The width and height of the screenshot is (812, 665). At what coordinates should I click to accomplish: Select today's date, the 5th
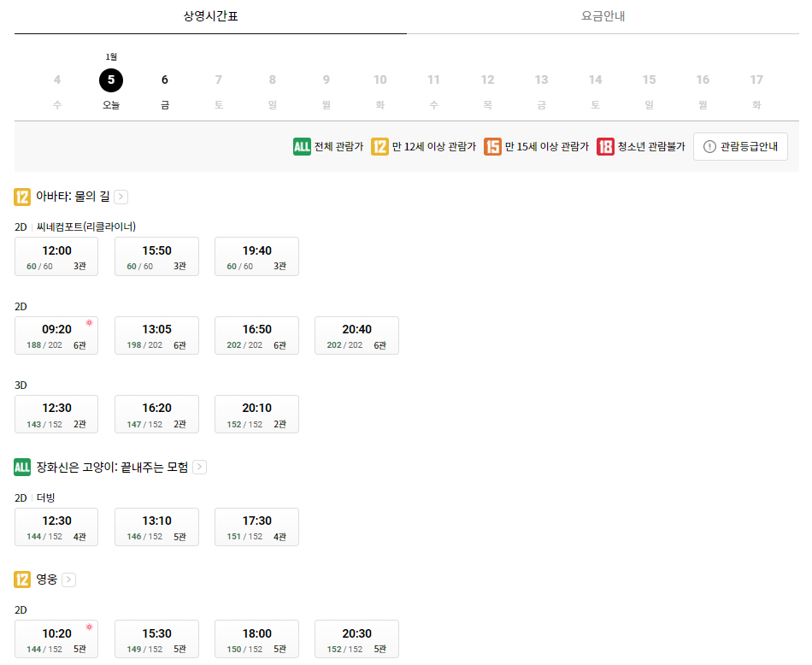(110, 79)
